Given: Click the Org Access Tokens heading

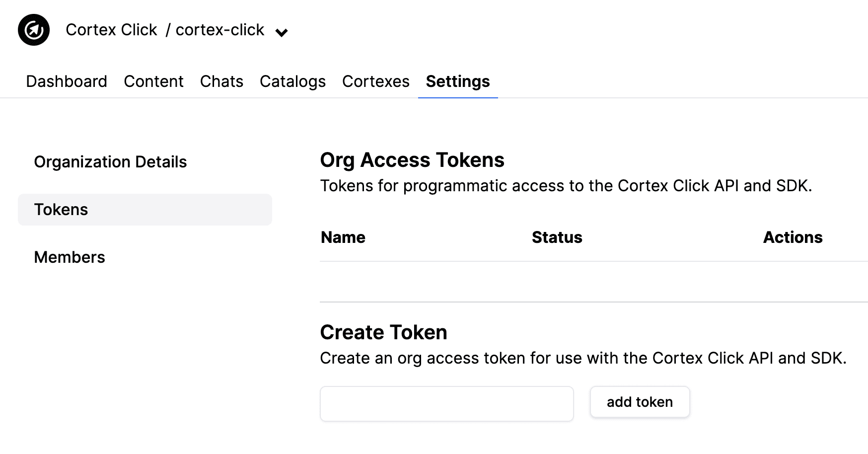Looking at the screenshot, I should tap(412, 160).
